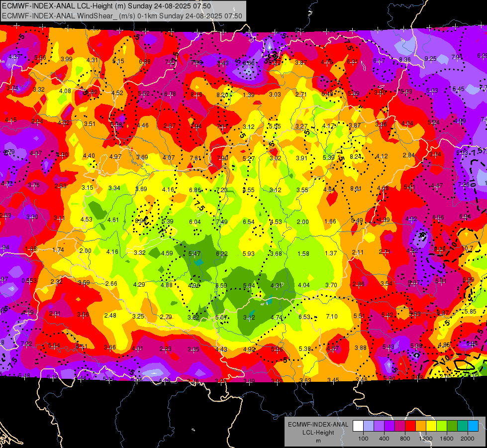Click the wind shear value 5.64
Viewport: 487px width, 448px height.
coord(249,285)
